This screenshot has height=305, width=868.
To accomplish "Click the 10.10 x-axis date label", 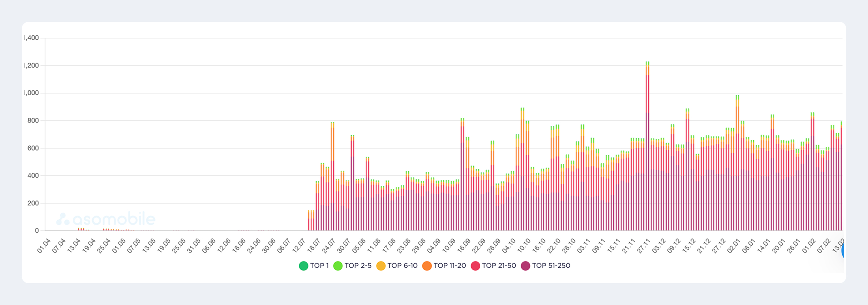I will coord(524,245).
